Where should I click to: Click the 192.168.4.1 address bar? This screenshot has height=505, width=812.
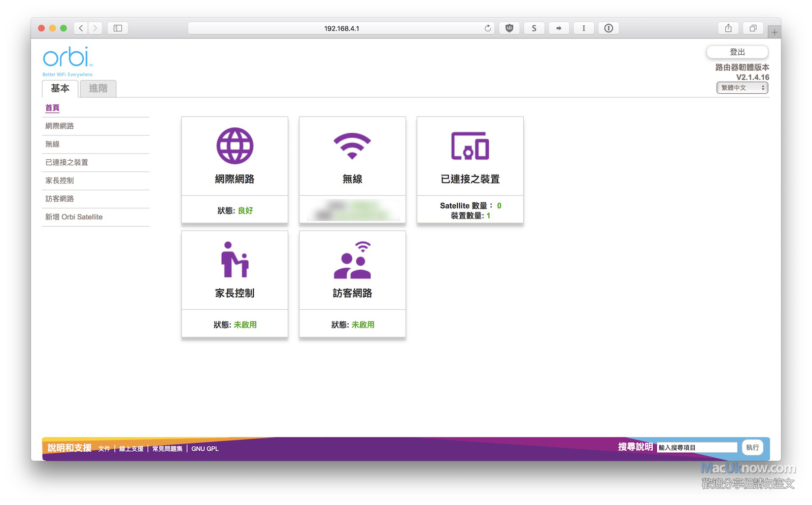tap(341, 28)
